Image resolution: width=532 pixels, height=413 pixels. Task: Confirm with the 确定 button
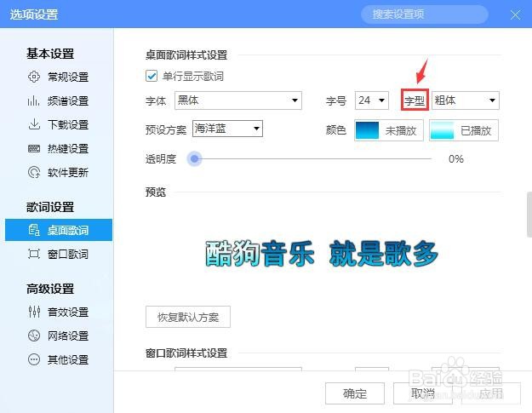point(355,393)
